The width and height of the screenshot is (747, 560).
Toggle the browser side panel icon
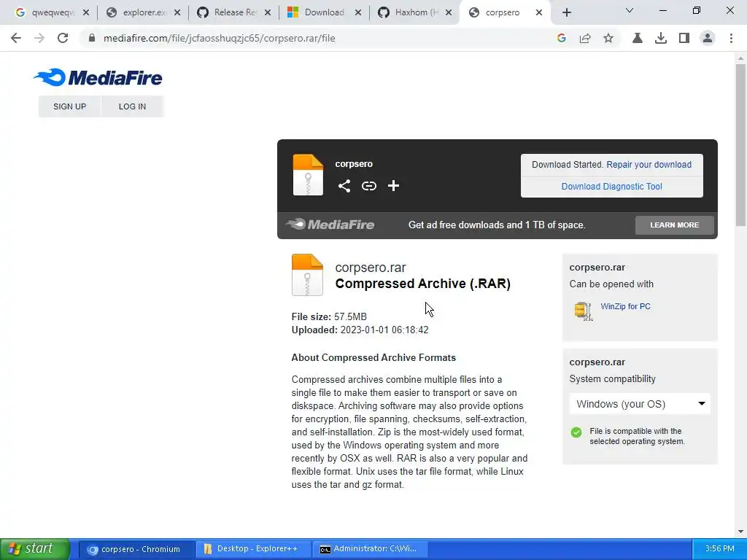click(x=684, y=38)
